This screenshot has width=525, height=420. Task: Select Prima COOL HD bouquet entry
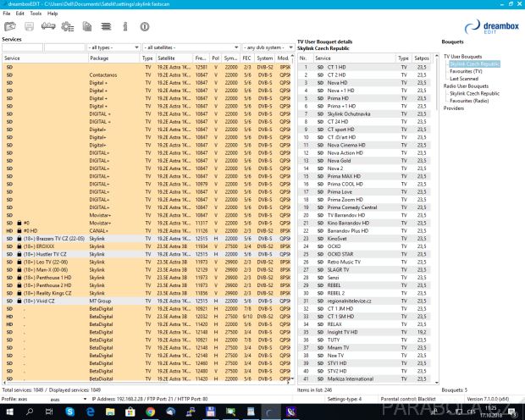point(364,184)
